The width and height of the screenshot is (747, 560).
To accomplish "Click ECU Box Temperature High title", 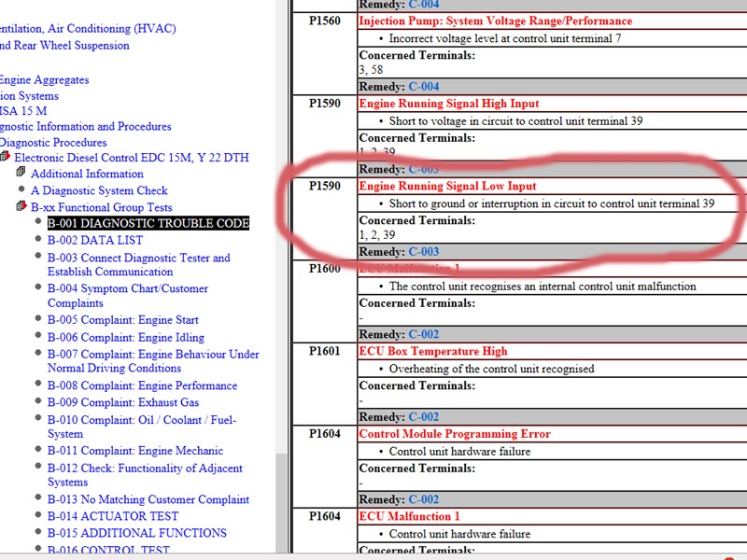I will [433, 351].
